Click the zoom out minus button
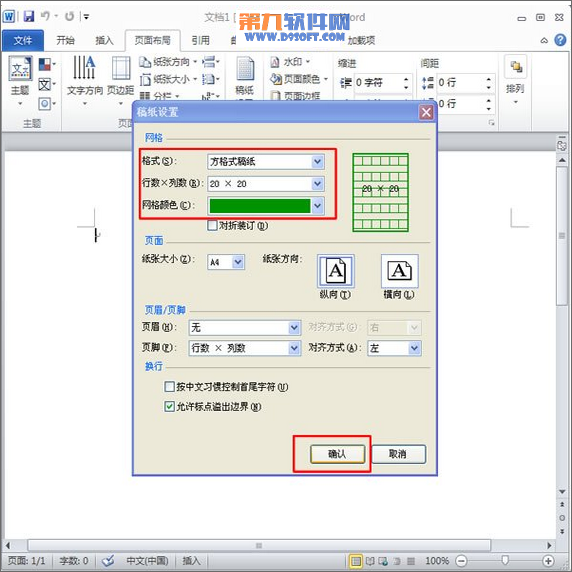The height and width of the screenshot is (572, 572). pyautogui.click(x=461, y=561)
